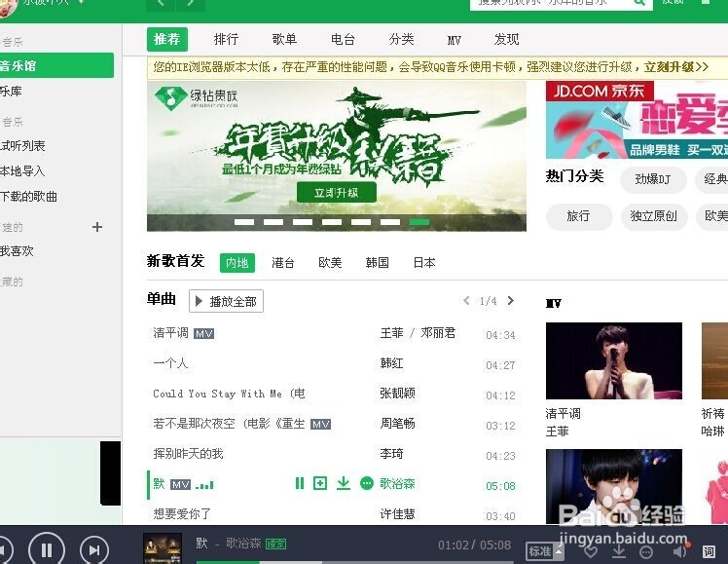Mute volume with speaker icon

679,551
